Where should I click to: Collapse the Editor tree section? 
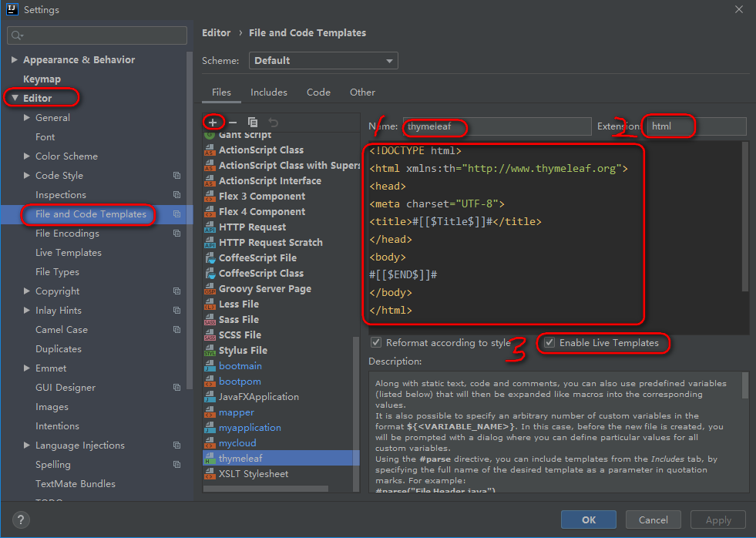pos(15,98)
